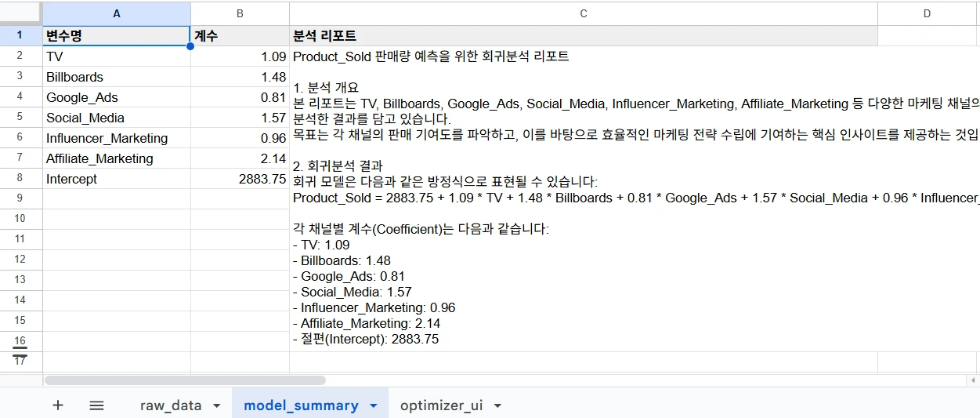This screenshot has width=980, height=418.
Task: Select column C by its header
Action: (583, 13)
